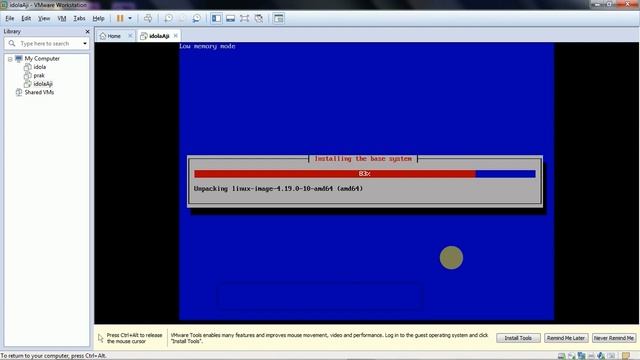The width and height of the screenshot is (640, 360).
Task: Take a snapshot of this virtual machine
Action: 168,18
